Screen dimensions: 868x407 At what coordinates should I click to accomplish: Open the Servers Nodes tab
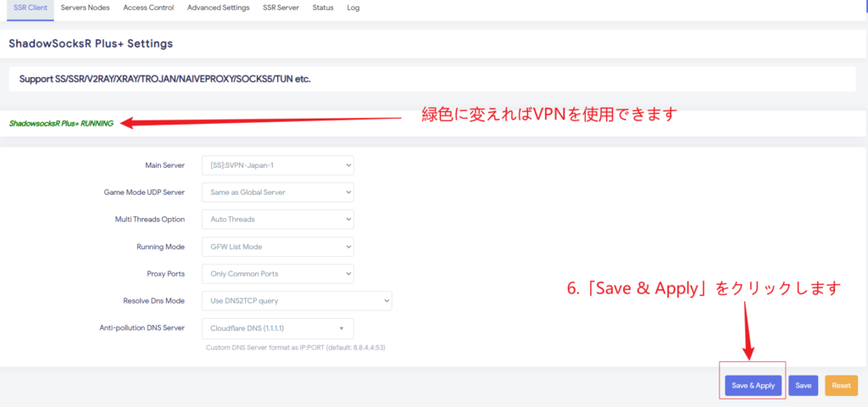point(85,8)
